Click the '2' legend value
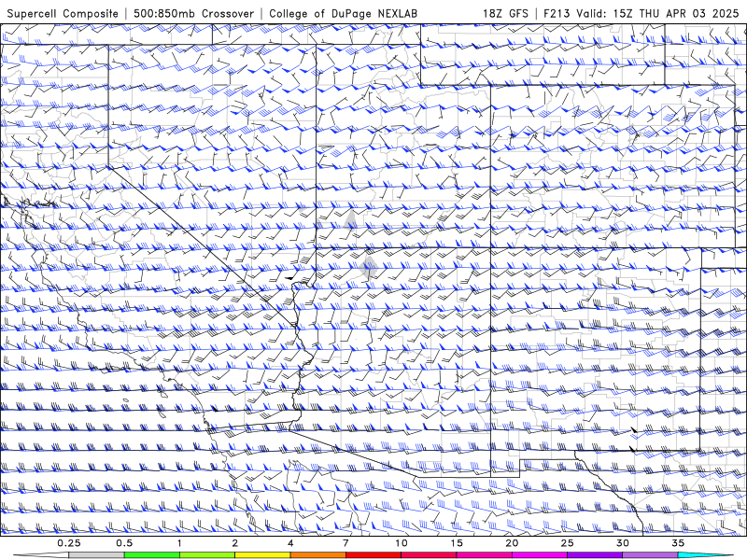The image size is (747, 560). [x=235, y=543]
